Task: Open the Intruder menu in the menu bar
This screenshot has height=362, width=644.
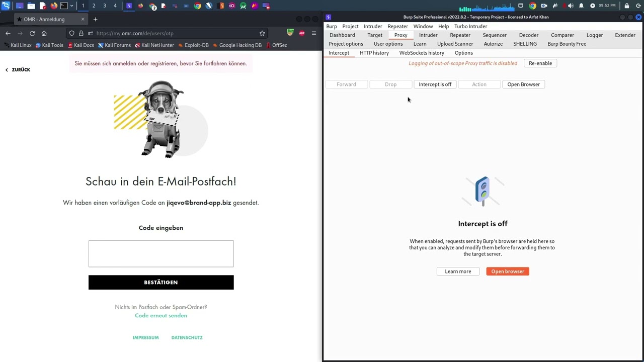Action: coord(373,26)
